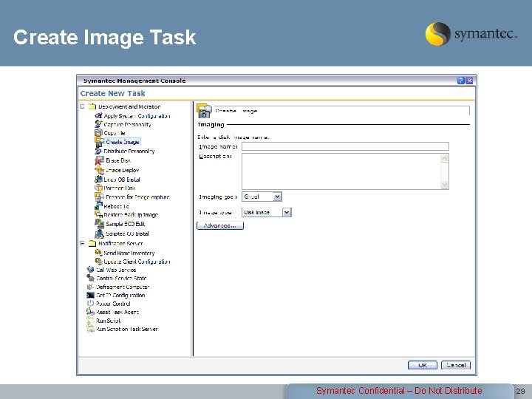Click the Power Control icon

tap(90, 304)
